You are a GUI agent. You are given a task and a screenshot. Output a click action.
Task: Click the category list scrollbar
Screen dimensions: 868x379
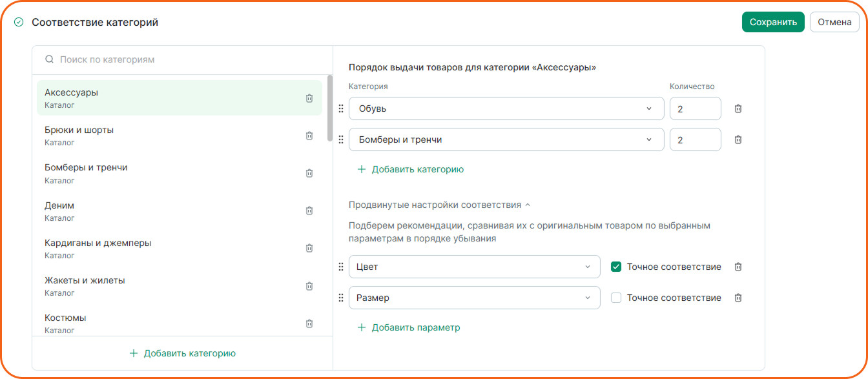point(330,108)
